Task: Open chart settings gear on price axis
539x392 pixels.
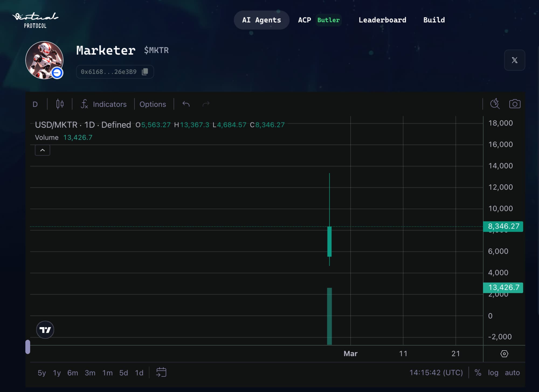Action: click(x=504, y=353)
